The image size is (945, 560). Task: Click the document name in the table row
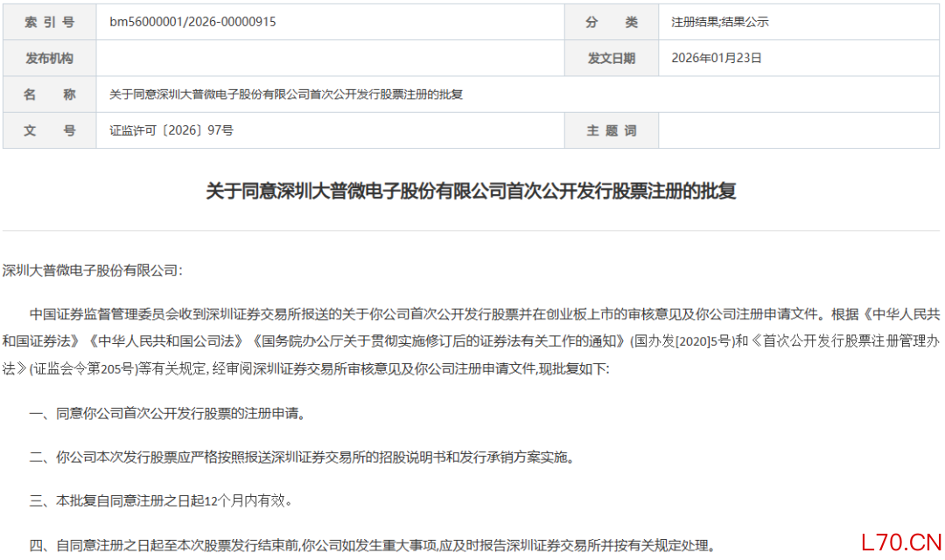click(285, 94)
